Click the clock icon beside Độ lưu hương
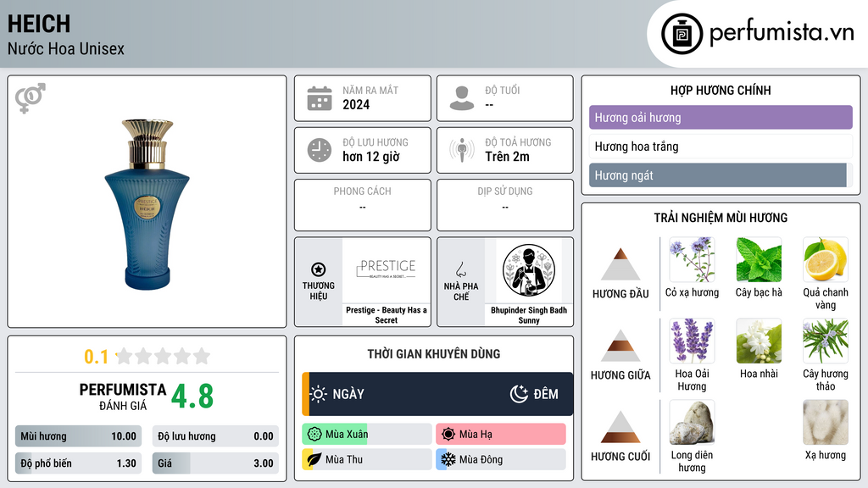The height and width of the screenshot is (488, 868). click(x=320, y=150)
